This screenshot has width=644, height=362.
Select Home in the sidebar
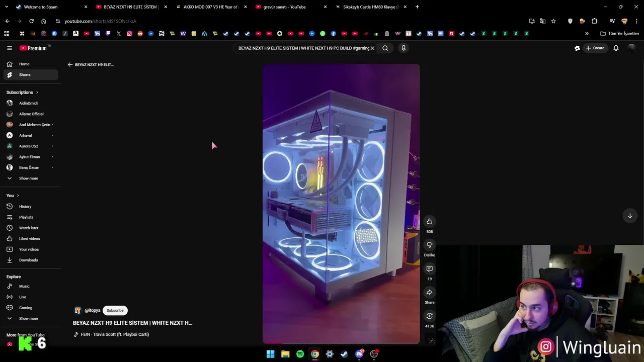click(x=31, y=64)
